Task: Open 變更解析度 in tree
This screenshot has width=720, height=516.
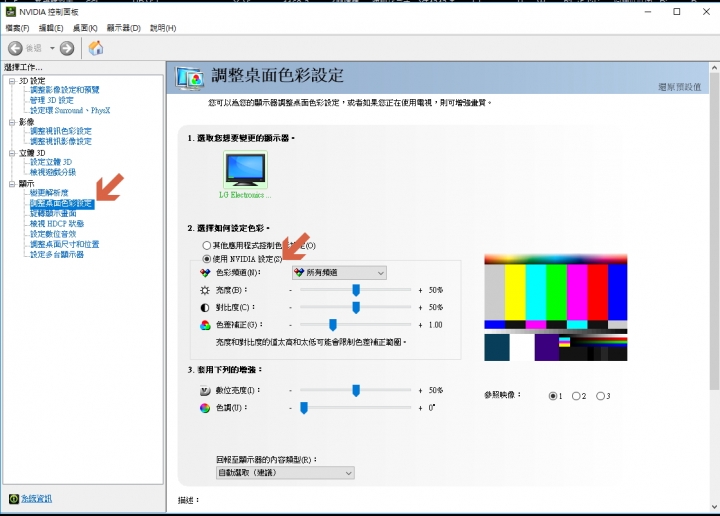Action: (x=49, y=193)
